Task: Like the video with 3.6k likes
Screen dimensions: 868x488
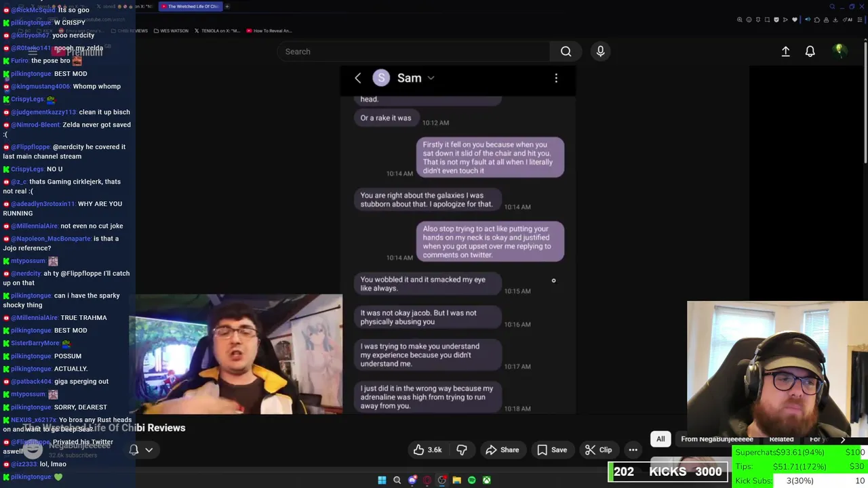Action: click(428, 449)
